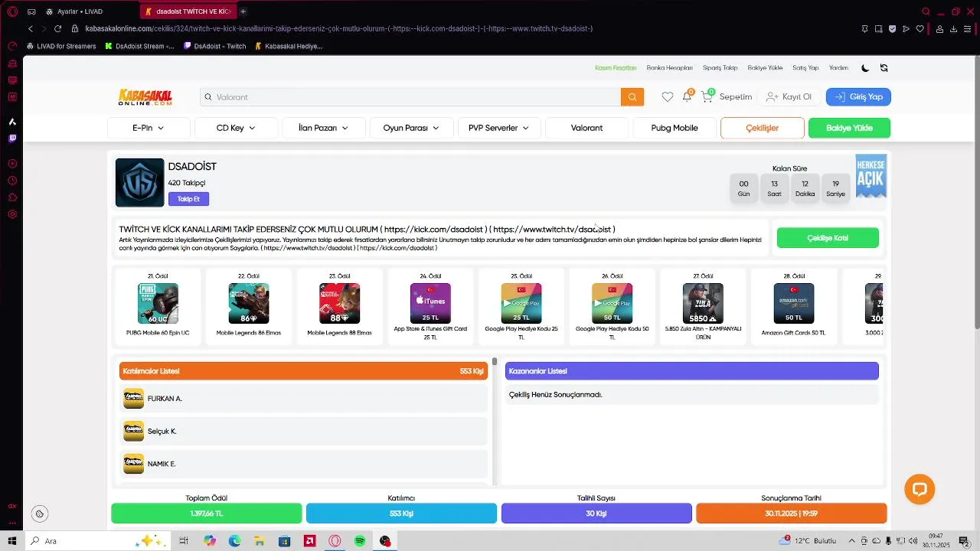Open the Windows Start menu
Viewport: 980px width, 551px height.
tap(12, 541)
